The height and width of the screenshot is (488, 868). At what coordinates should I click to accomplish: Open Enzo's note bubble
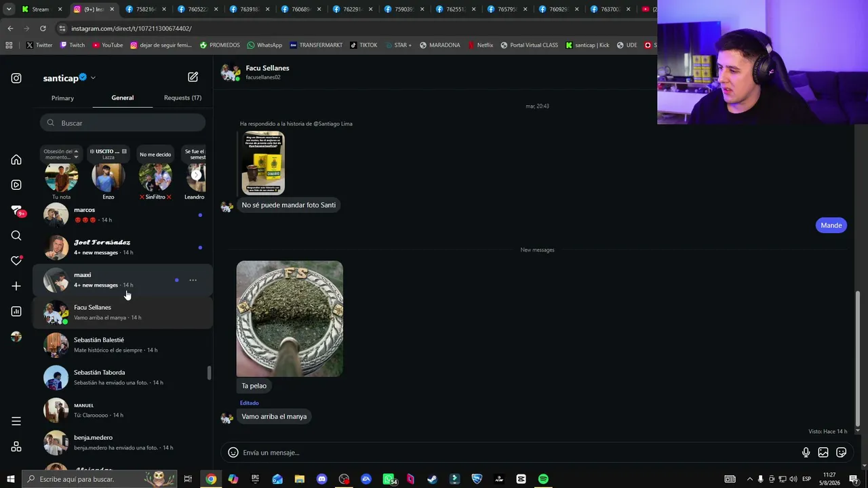pos(108,154)
